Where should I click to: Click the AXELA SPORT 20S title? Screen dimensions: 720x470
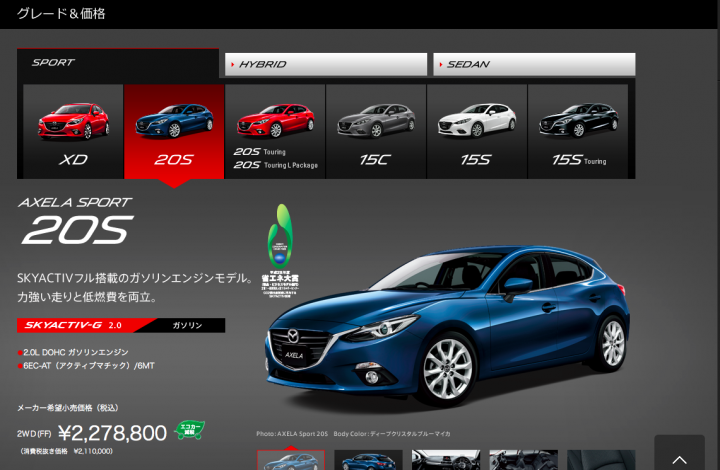point(77,221)
